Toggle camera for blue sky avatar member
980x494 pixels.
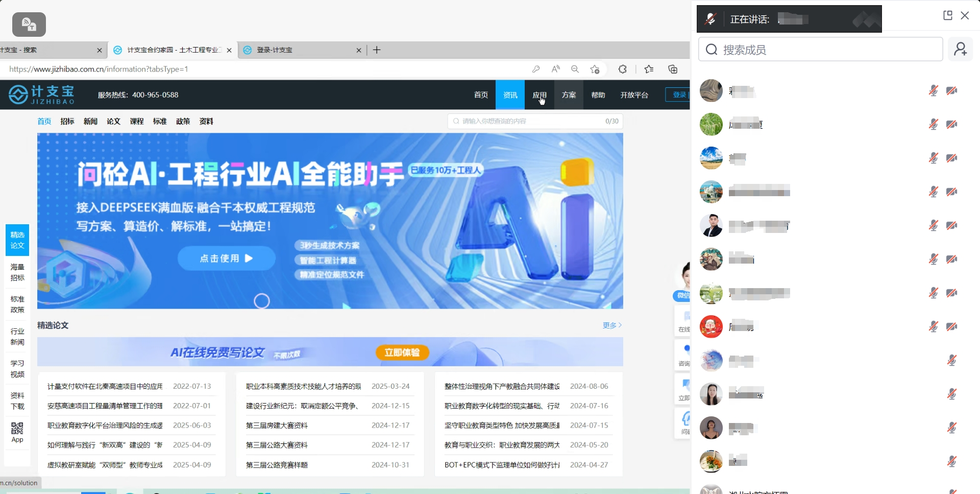click(x=951, y=158)
